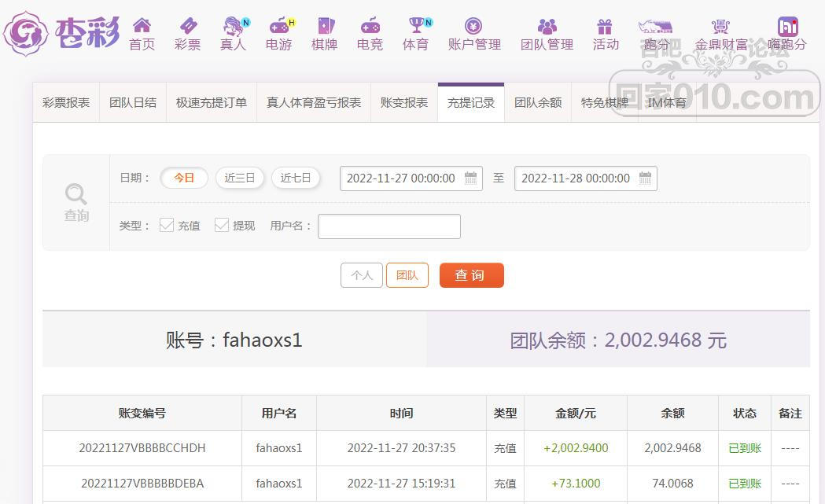Image resolution: width=825 pixels, height=504 pixels.
Task: Click 已到账 status for 20:37:35 row
Action: [x=745, y=448]
